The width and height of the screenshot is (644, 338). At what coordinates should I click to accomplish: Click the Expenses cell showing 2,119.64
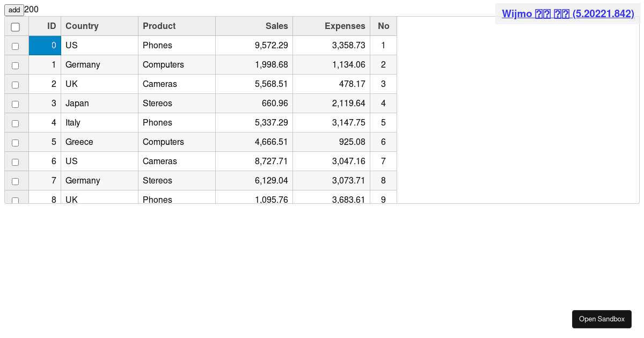click(x=331, y=104)
